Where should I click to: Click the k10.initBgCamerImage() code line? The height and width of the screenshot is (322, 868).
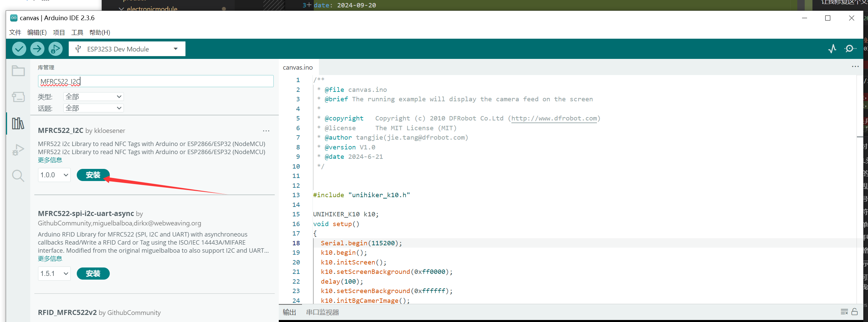click(365, 300)
